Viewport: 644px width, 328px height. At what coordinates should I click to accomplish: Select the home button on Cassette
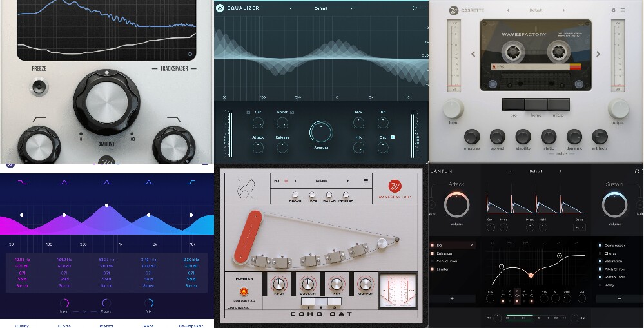click(x=536, y=104)
